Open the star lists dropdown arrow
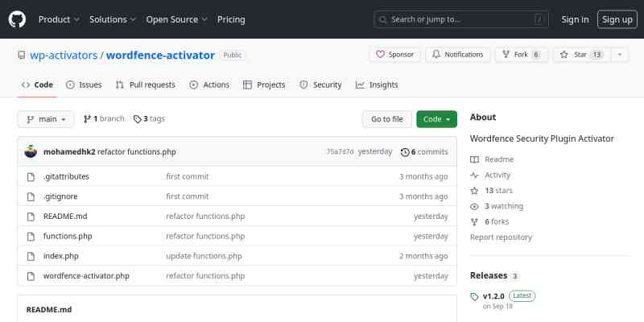644x322 pixels. 620,55
